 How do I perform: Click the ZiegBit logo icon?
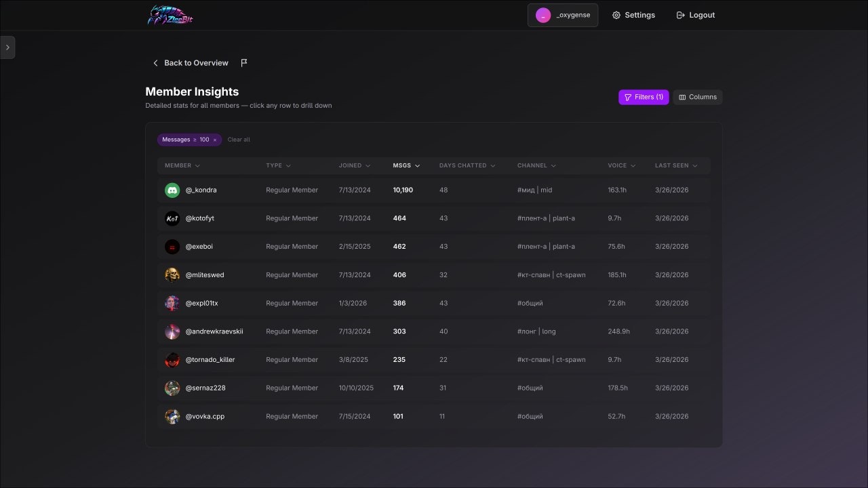click(x=170, y=15)
